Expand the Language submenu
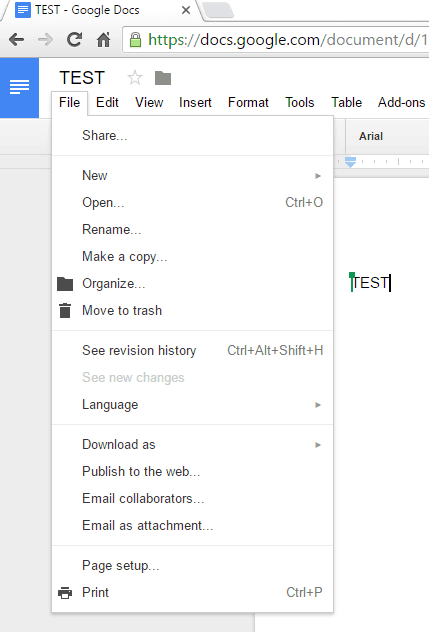This screenshot has height=632, width=429. pyautogui.click(x=193, y=405)
